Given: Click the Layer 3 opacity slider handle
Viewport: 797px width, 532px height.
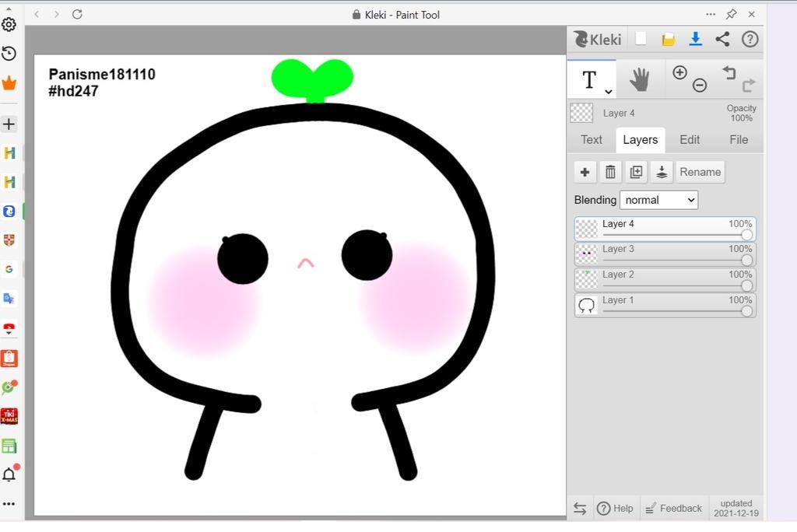Looking at the screenshot, I should click(746, 260).
